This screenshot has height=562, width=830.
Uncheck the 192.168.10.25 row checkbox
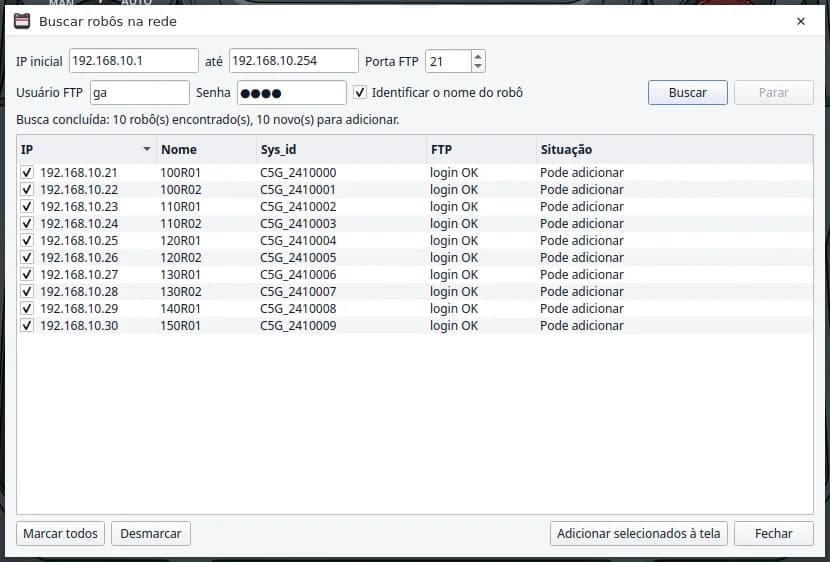point(26,240)
